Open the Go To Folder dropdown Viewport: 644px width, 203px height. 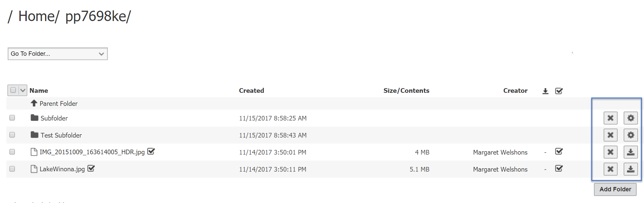[x=57, y=54]
